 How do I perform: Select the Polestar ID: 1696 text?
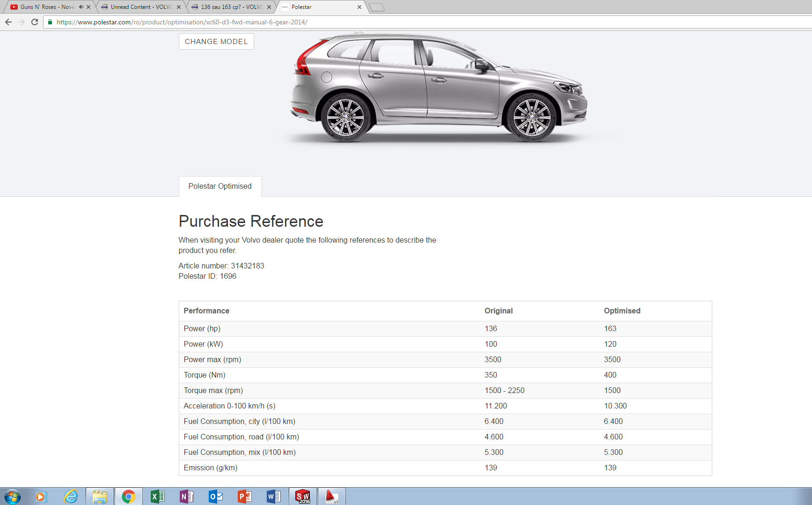[x=207, y=276]
